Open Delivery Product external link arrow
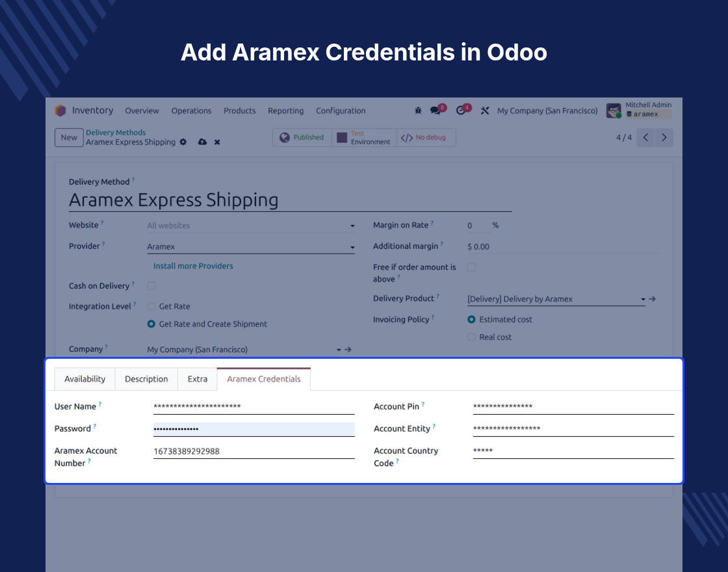Screen dimensions: 728x572 point(653,299)
